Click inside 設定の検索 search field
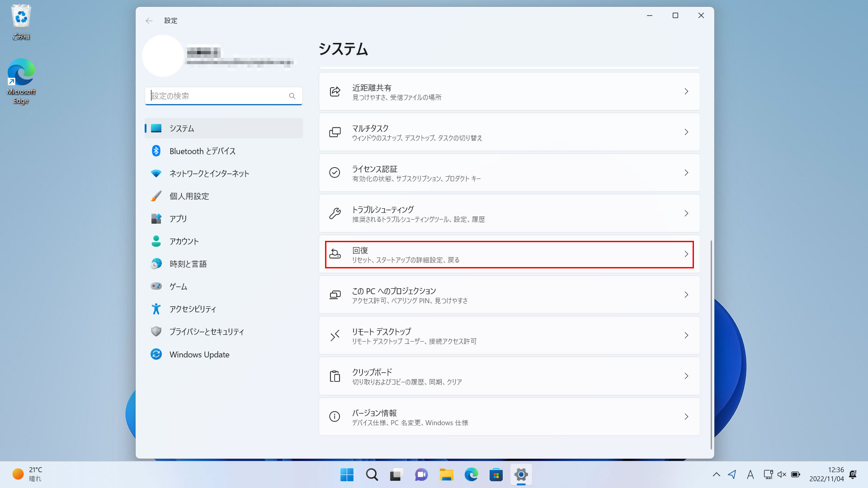Viewport: 868px width, 488px height. [224, 96]
